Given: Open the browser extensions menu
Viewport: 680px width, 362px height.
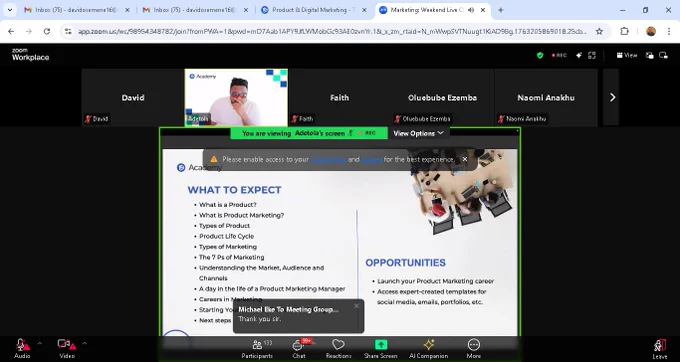Looking at the screenshot, I should [x=624, y=31].
